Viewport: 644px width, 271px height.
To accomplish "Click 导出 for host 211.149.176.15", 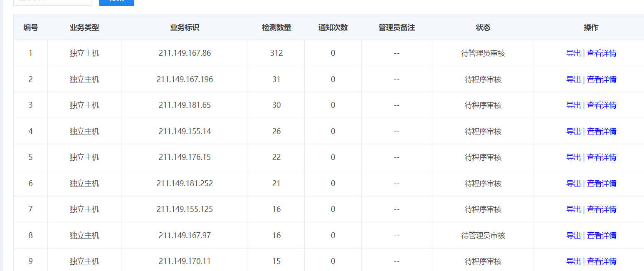I will [573, 157].
